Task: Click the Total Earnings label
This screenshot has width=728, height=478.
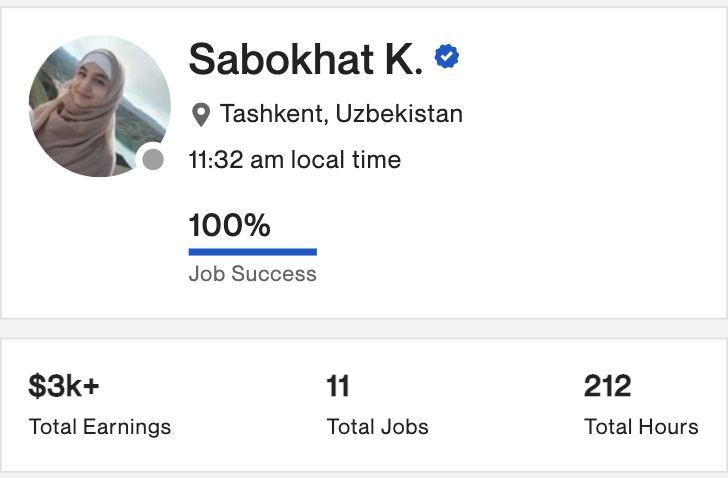Action: [100, 427]
